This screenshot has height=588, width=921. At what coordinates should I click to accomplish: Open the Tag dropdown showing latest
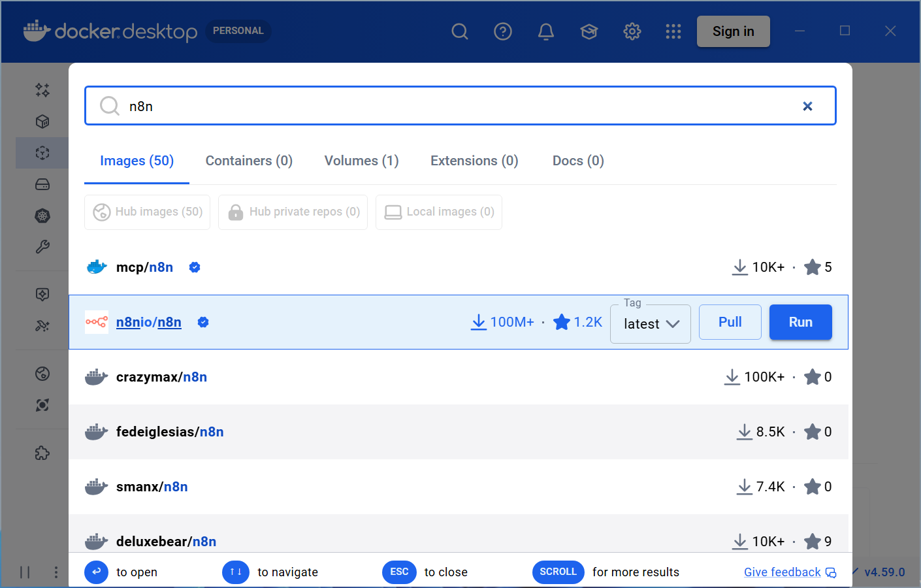tap(650, 323)
